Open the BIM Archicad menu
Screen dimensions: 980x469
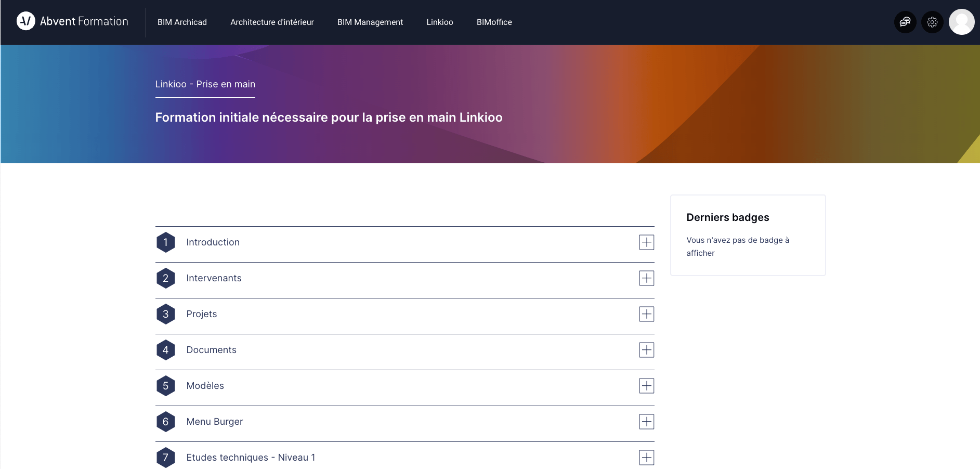[182, 22]
